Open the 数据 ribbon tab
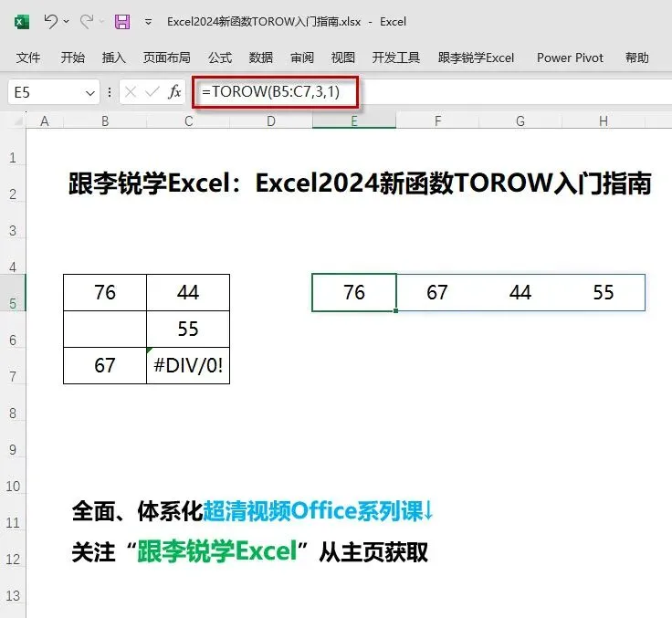 pos(261,58)
